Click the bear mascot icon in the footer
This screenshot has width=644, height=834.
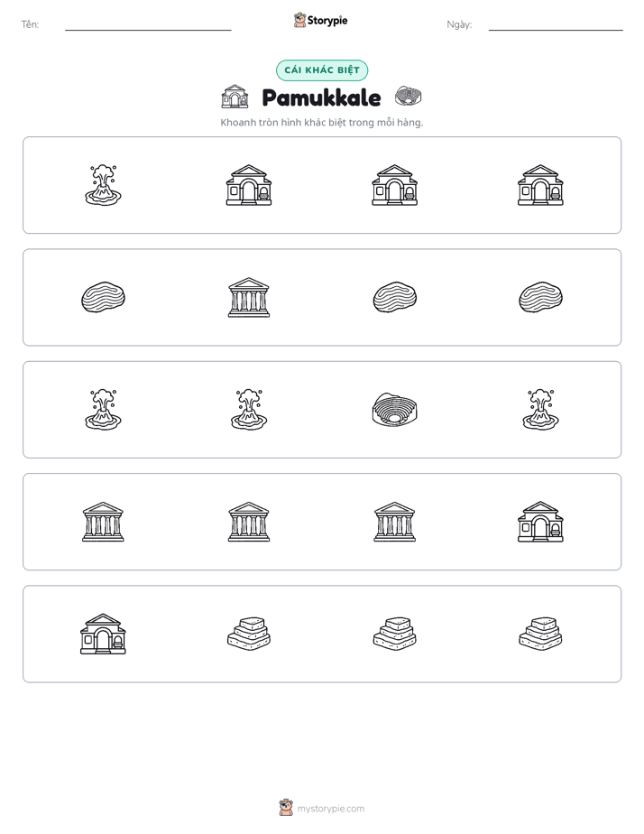pyautogui.click(x=286, y=808)
